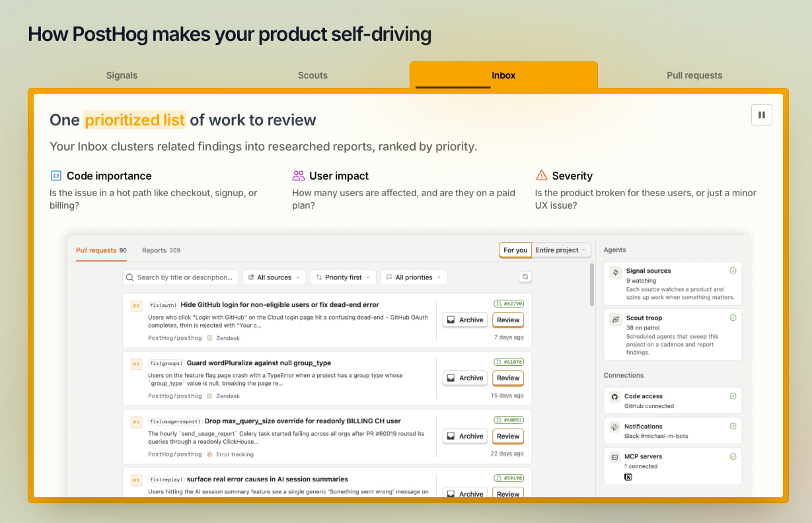The width and height of the screenshot is (812, 523).
Task: Open the Code access connection card
Action: (x=673, y=401)
